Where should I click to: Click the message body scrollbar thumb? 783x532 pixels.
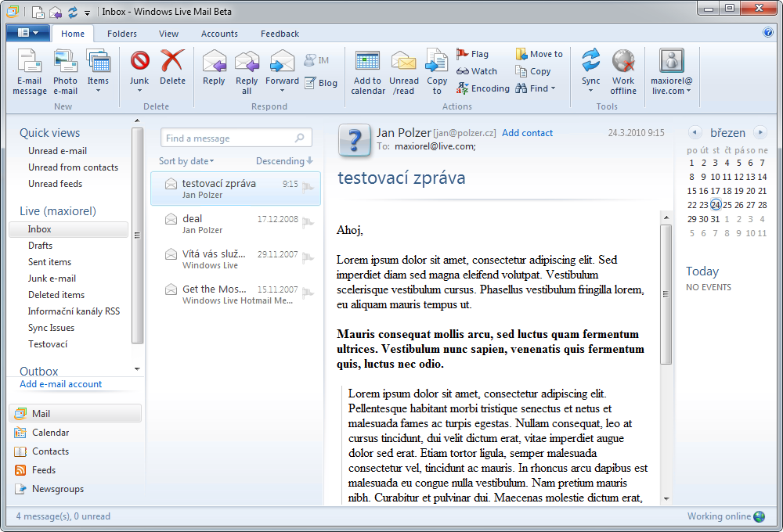(666, 294)
